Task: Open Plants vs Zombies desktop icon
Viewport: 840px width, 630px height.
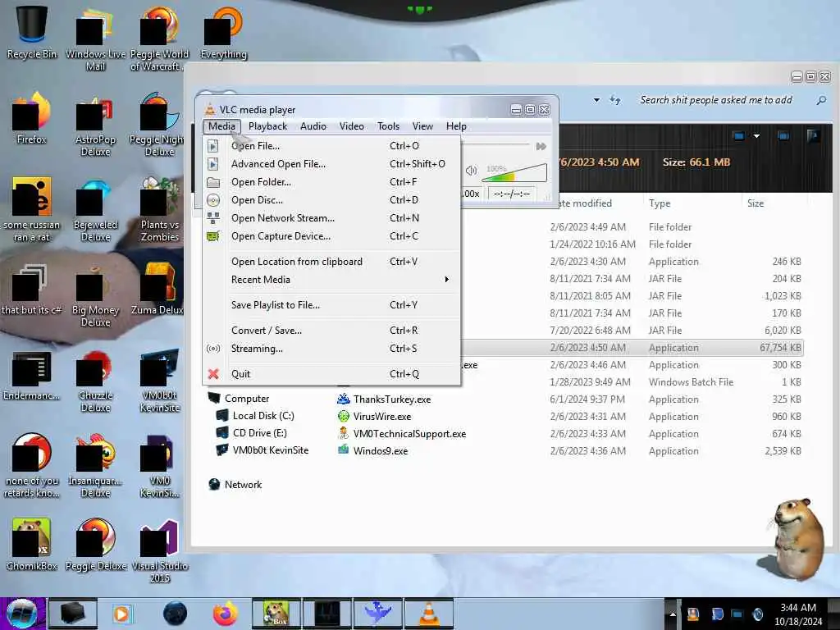Action: 160,210
